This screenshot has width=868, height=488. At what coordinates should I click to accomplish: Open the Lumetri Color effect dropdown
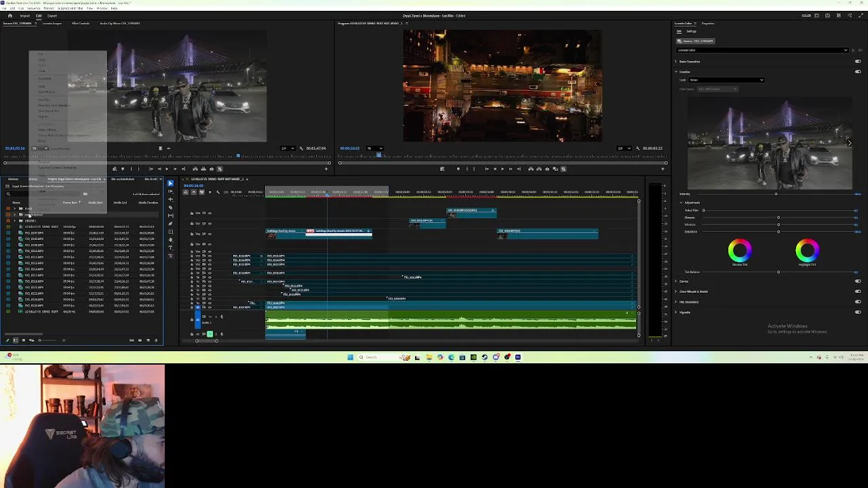762,50
